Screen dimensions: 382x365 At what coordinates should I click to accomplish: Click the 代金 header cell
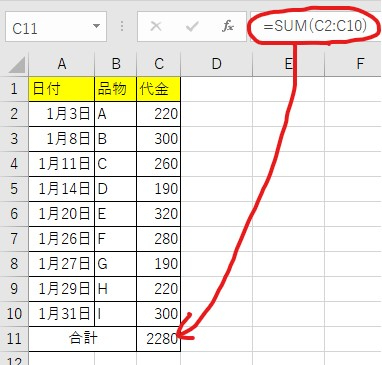(159, 89)
